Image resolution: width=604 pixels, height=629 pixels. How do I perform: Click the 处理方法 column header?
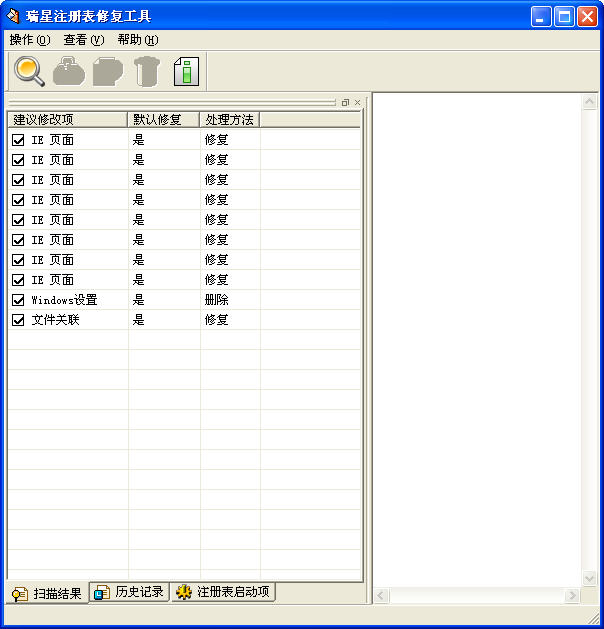coord(230,119)
